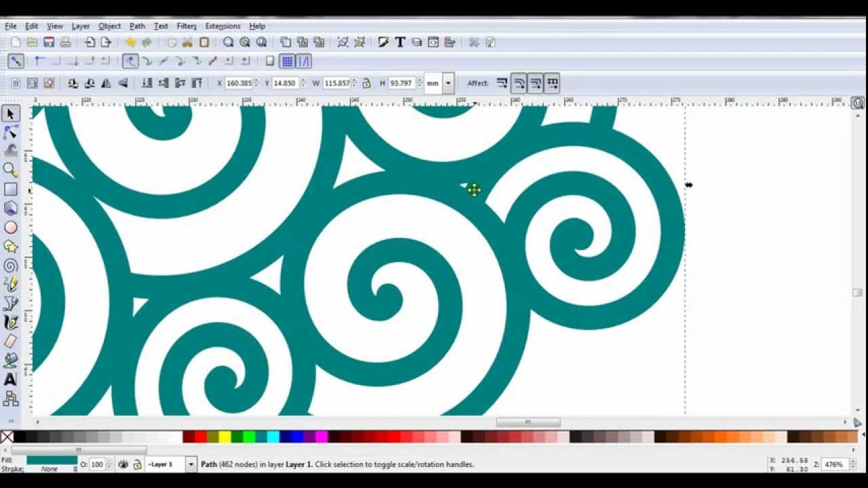Select the Spiral tool
Viewport: 868px width, 488px height.
tap(10, 266)
